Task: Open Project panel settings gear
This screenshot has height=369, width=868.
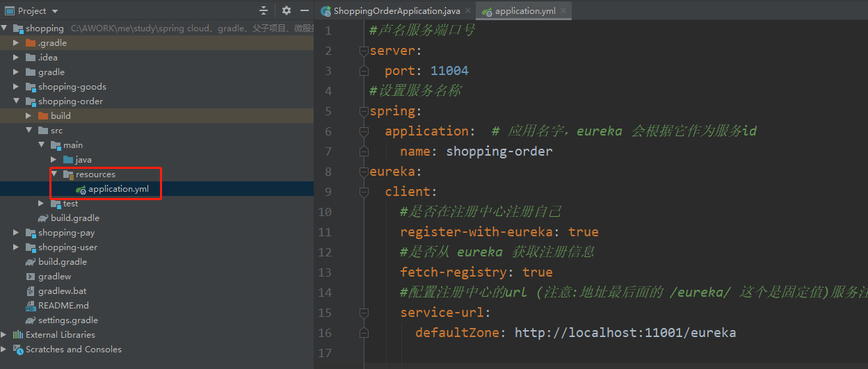Action: tap(287, 10)
